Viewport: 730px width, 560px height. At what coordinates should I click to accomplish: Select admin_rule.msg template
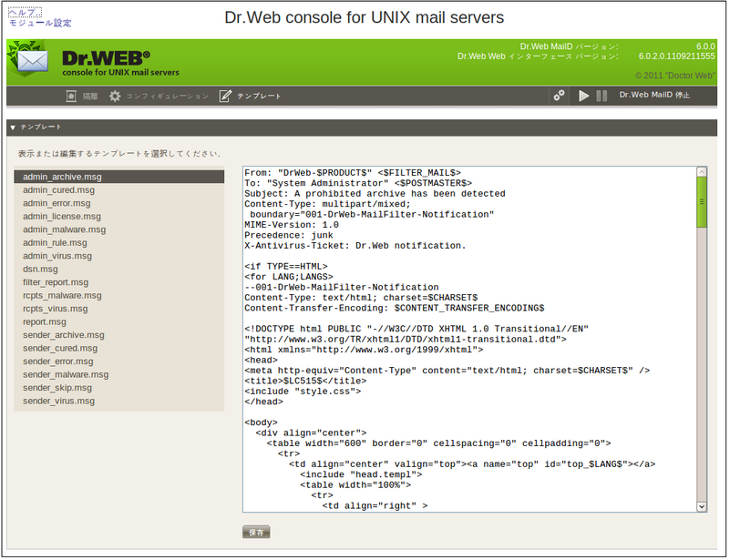click(x=119, y=243)
